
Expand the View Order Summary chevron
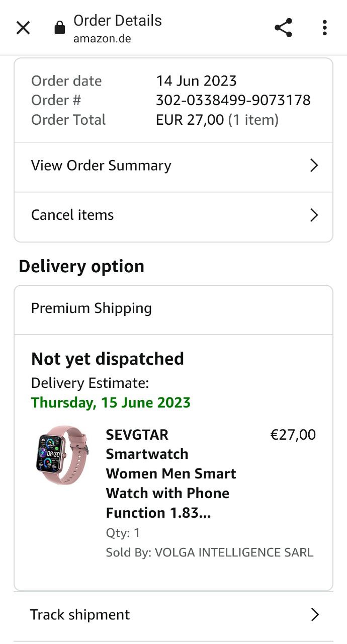point(314,166)
